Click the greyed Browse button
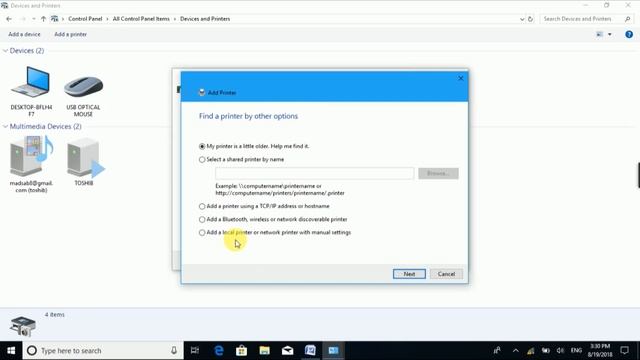This screenshot has width=640, height=360. pyautogui.click(x=438, y=173)
